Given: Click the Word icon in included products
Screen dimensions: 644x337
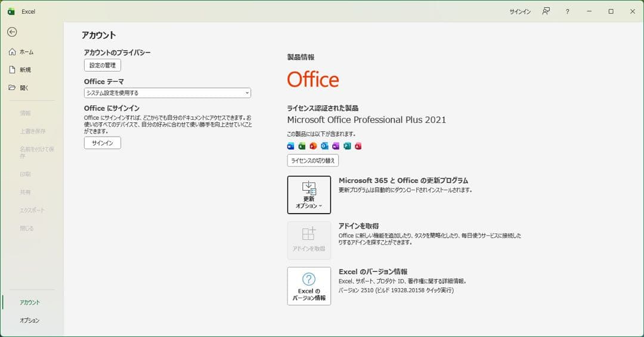Looking at the screenshot, I should 290,146.
